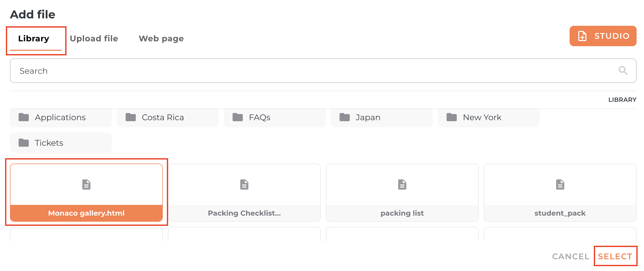Select the Packing Checklist file card
644x271 pixels.
pos(244,193)
